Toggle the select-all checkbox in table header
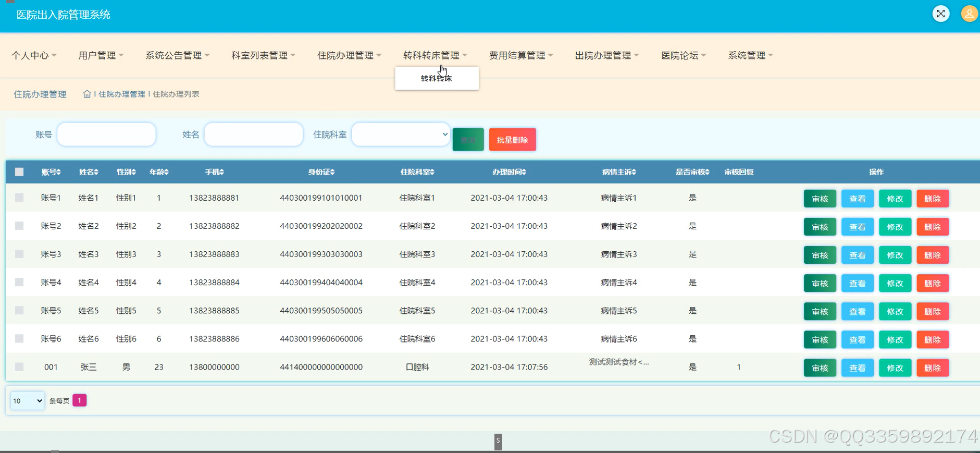Screen dimensions: 980x453 (x=19, y=172)
